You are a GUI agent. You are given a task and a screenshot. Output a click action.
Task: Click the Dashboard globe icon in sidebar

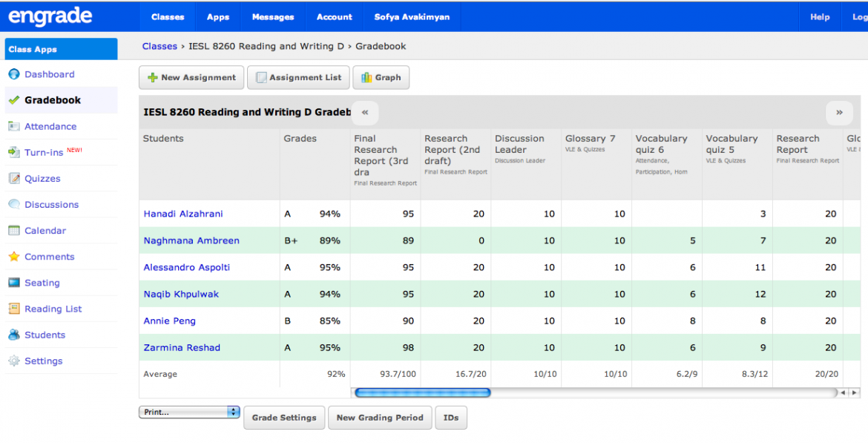pyautogui.click(x=14, y=74)
